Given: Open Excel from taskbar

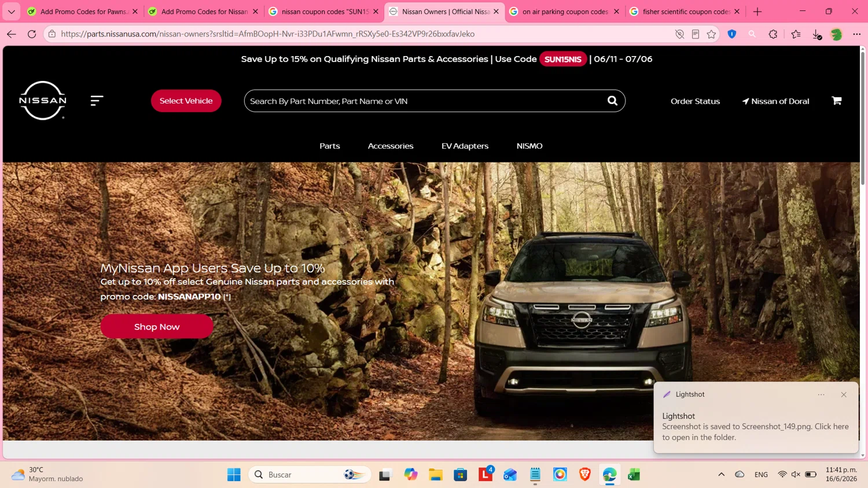Looking at the screenshot, I should pyautogui.click(x=634, y=475).
